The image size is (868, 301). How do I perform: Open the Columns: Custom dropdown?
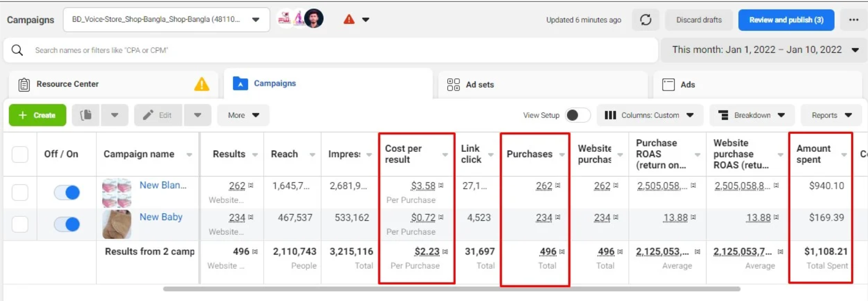649,115
